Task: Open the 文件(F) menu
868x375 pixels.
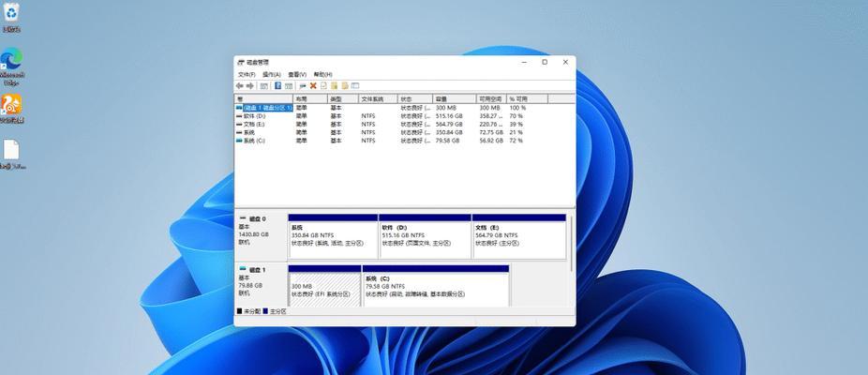Action: (x=247, y=74)
